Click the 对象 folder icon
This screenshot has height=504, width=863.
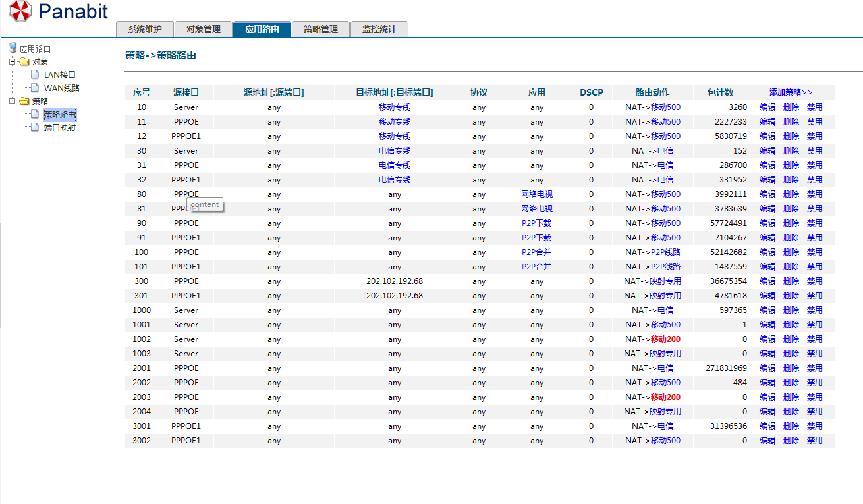(x=24, y=62)
